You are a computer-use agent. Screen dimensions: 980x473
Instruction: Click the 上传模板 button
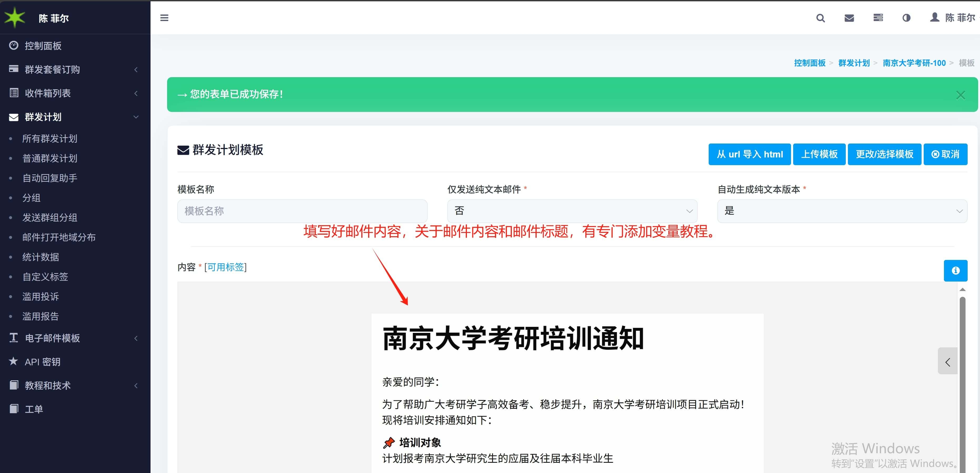[x=819, y=154]
